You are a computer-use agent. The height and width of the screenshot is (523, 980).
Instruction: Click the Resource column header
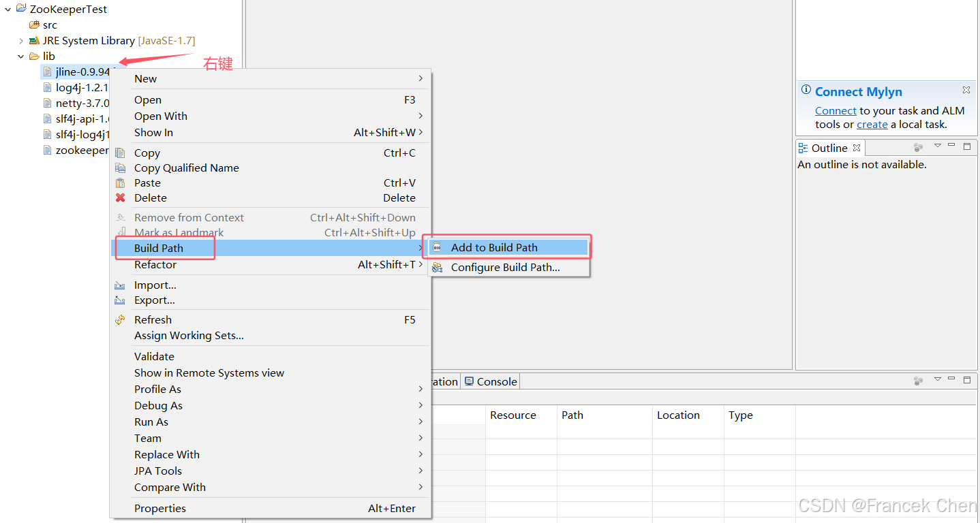pyautogui.click(x=513, y=415)
